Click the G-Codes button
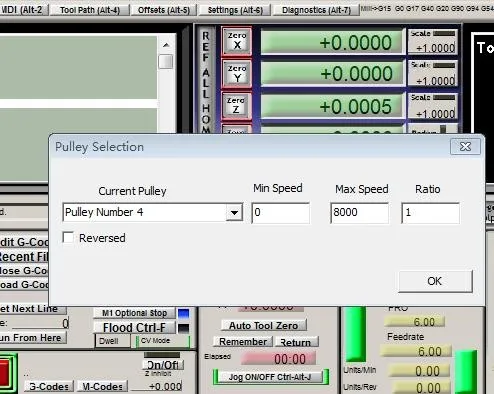Image resolution: width=494 pixels, height=394 pixels. [x=49, y=386]
